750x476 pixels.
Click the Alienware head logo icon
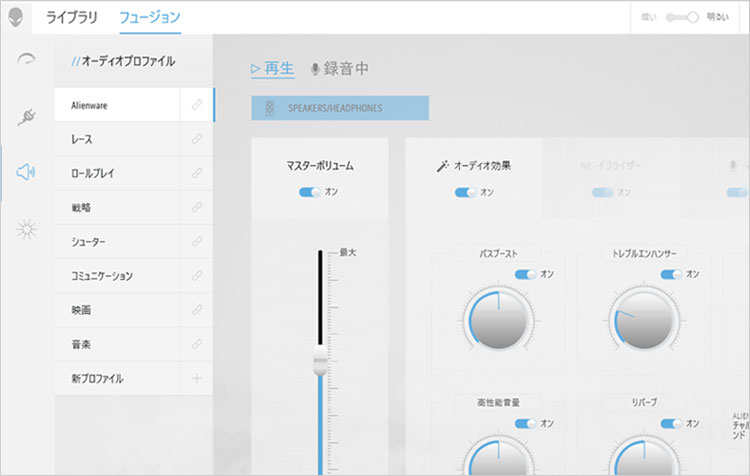click(x=16, y=18)
